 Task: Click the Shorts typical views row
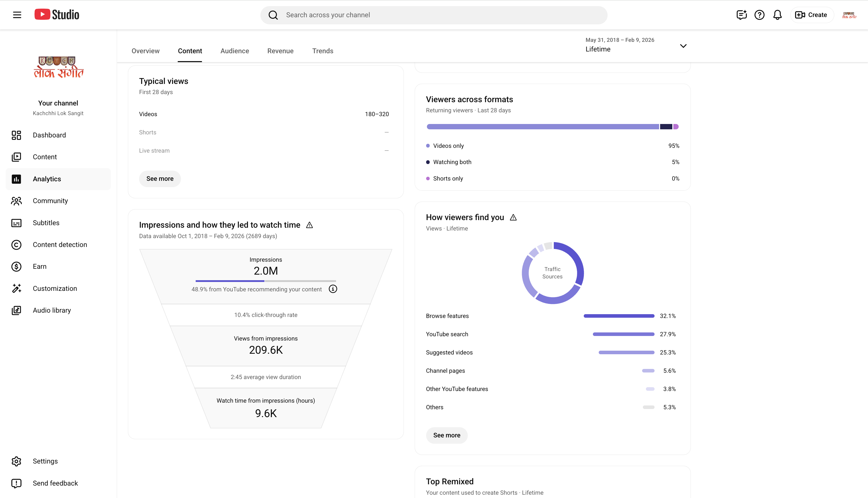(264, 132)
